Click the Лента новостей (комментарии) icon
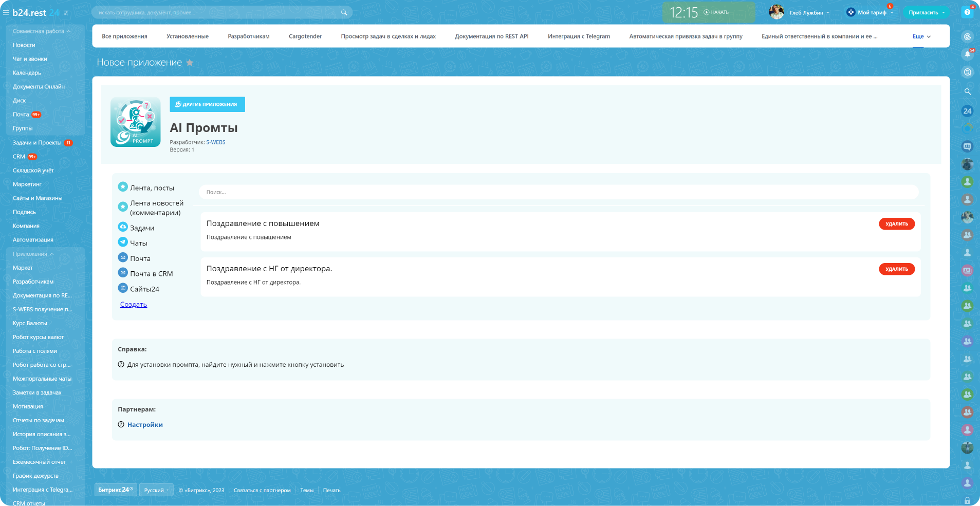 [123, 207]
